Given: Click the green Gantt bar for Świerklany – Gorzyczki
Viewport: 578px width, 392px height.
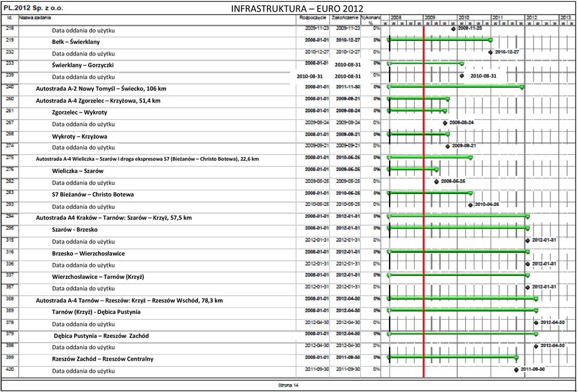Looking at the screenshot, I should click(426, 63).
